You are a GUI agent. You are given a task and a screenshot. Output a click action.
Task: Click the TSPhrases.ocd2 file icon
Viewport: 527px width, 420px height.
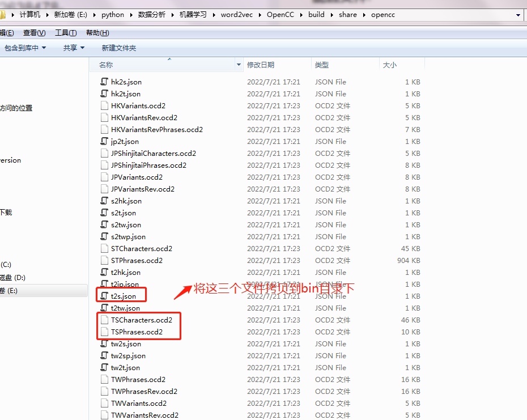tap(104, 332)
